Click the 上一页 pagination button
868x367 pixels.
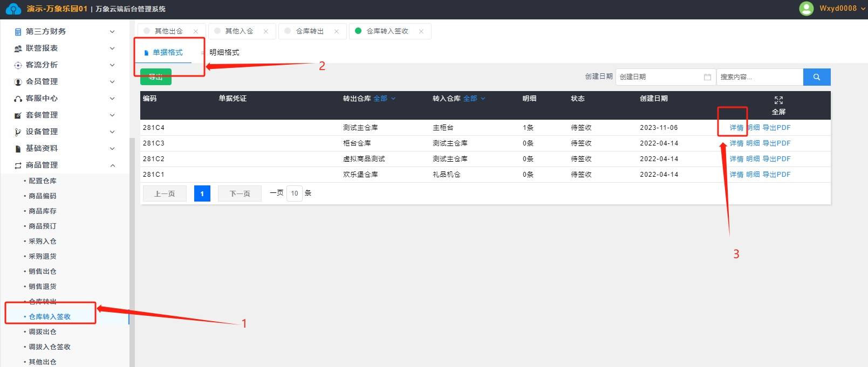165,193
